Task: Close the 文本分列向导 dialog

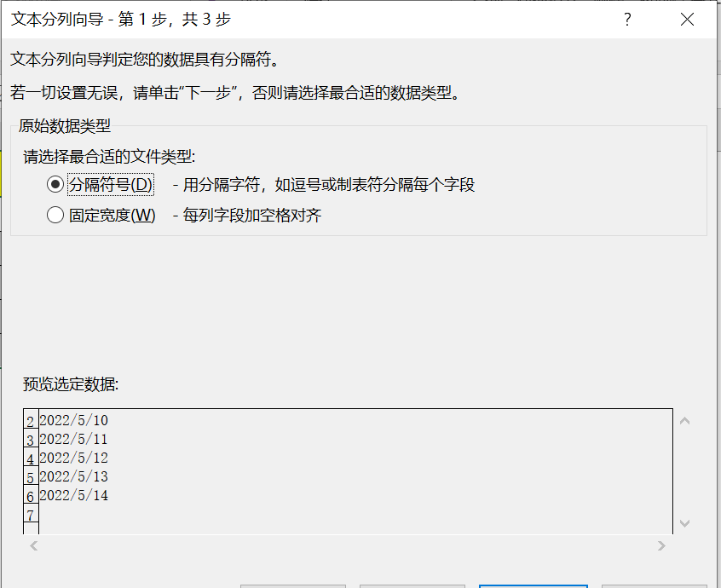Action: 688,20
